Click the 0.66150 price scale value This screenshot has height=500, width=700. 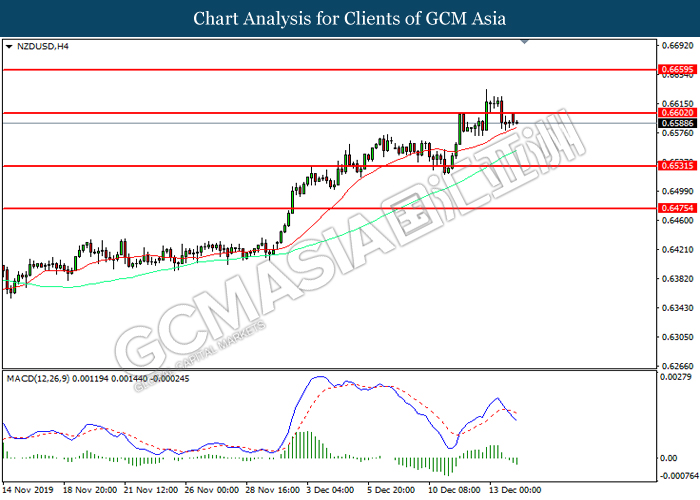(678, 104)
